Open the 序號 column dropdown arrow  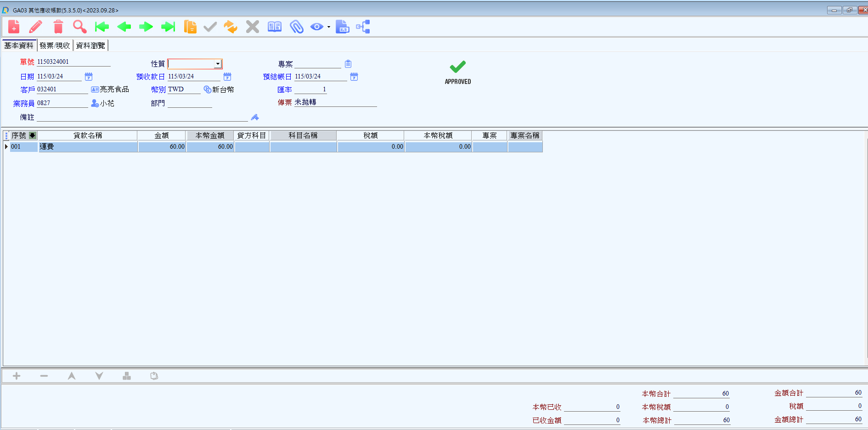coord(33,135)
